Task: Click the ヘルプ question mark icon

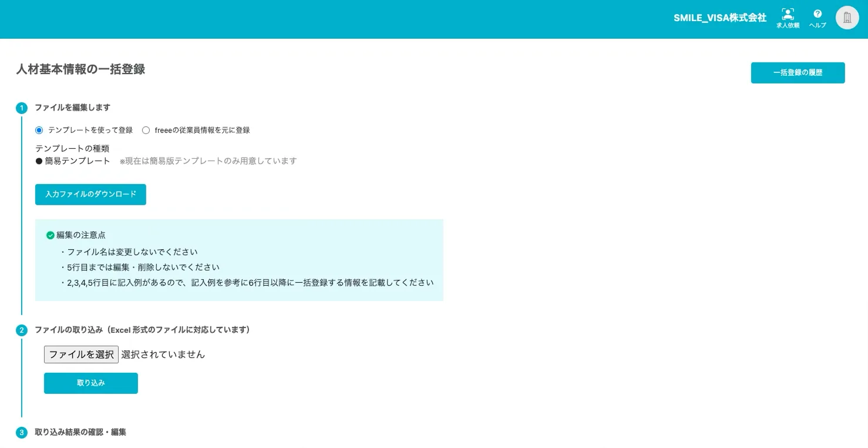Action: click(x=817, y=14)
